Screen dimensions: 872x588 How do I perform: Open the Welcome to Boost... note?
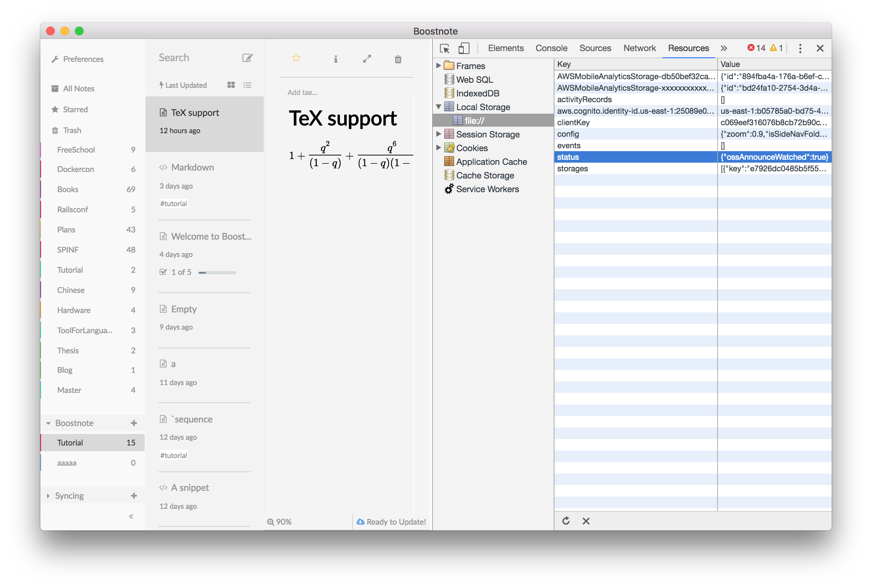[x=204, y=255]
